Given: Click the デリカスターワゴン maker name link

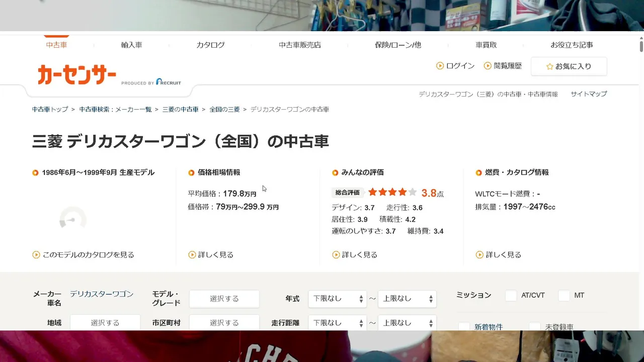Looking at the screenshot, I should point(102,294).
